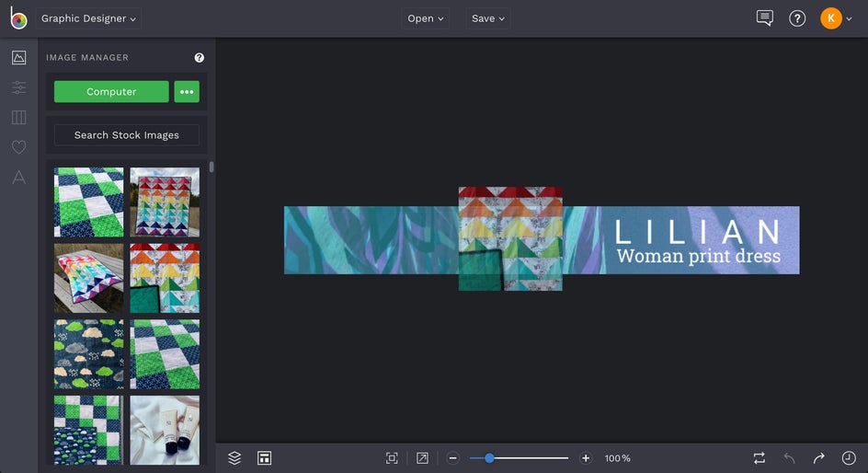Click the green three-dots more sources button
Image resolution: width=868 pixels, height=473 pixels.
click(187, 91)
